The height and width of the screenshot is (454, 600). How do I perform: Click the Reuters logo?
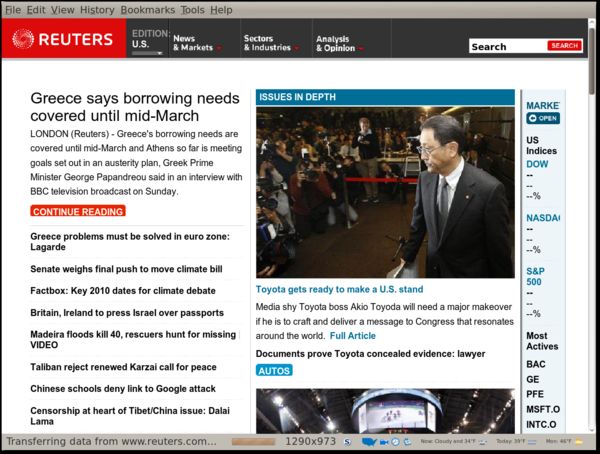(63, 39)
